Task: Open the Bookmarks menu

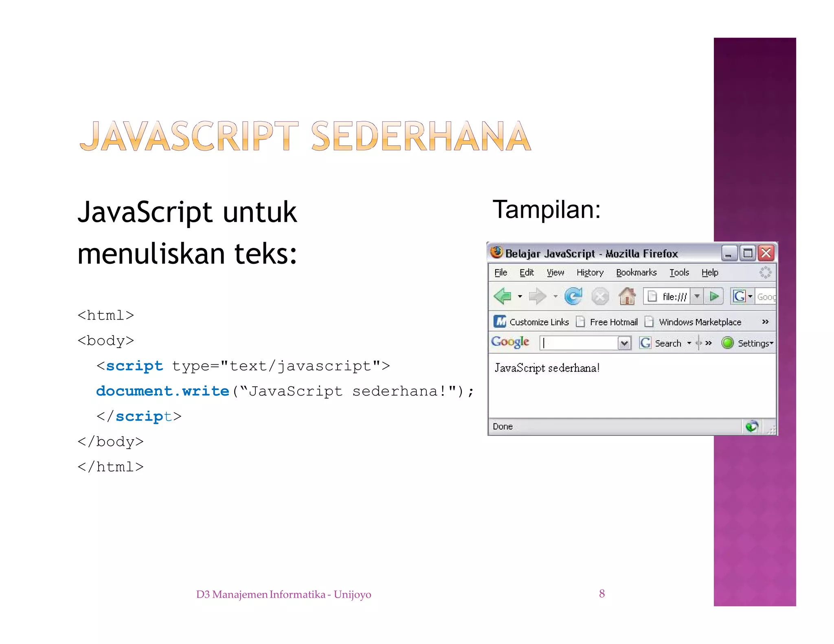Action: pos(636,272)
